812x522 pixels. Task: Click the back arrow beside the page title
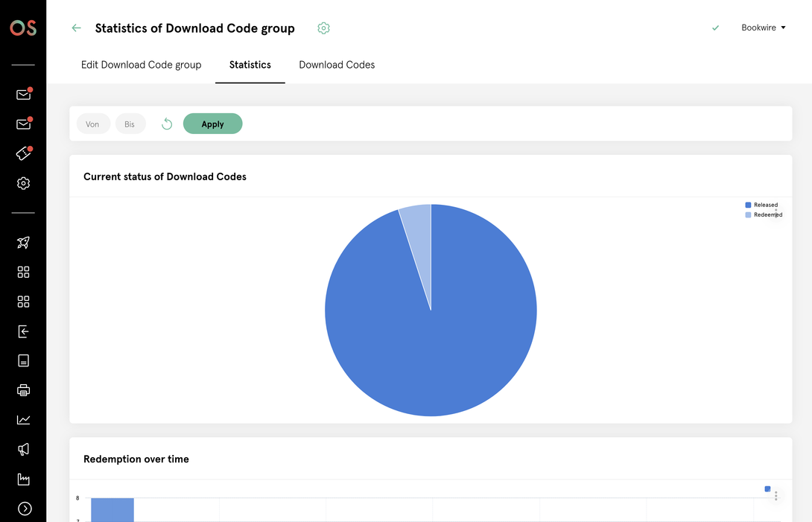click(76, 28)
